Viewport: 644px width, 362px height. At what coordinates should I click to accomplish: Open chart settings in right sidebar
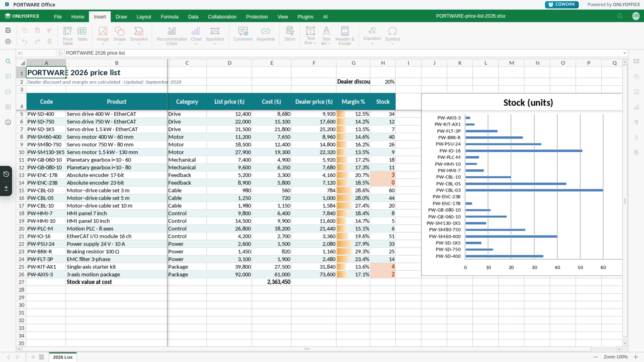(x=636, y=107)
